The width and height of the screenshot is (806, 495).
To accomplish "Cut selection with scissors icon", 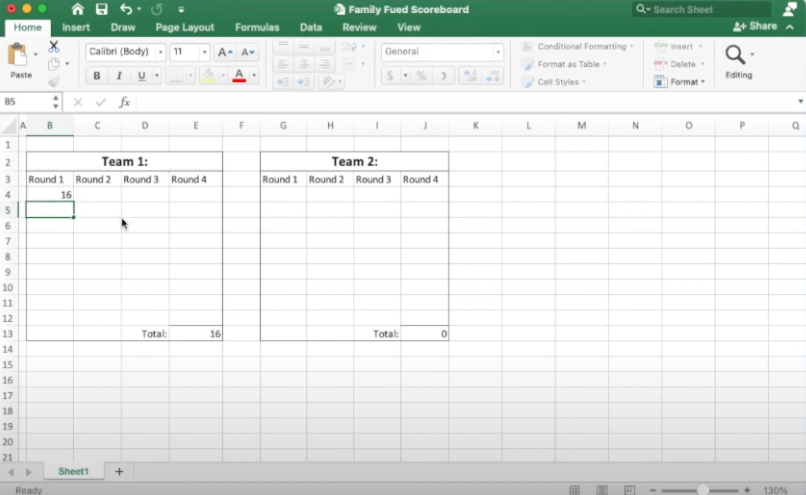I will [53, 46].
